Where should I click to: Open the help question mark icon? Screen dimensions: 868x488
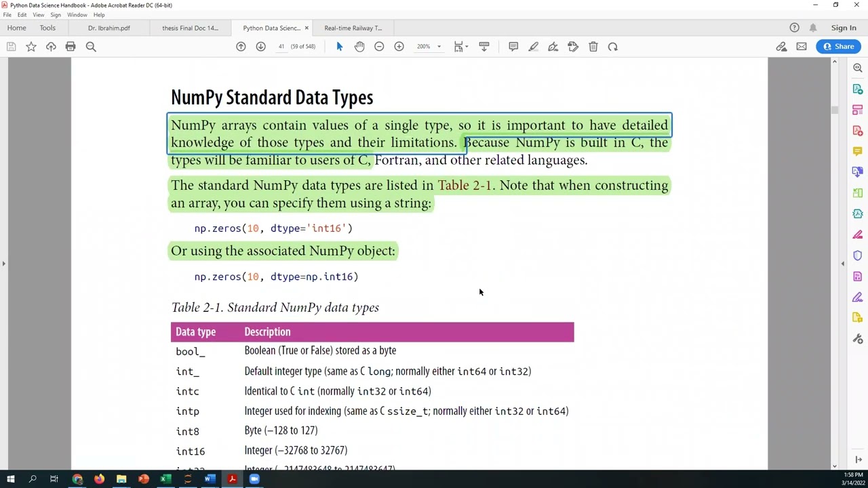(795, 28)
